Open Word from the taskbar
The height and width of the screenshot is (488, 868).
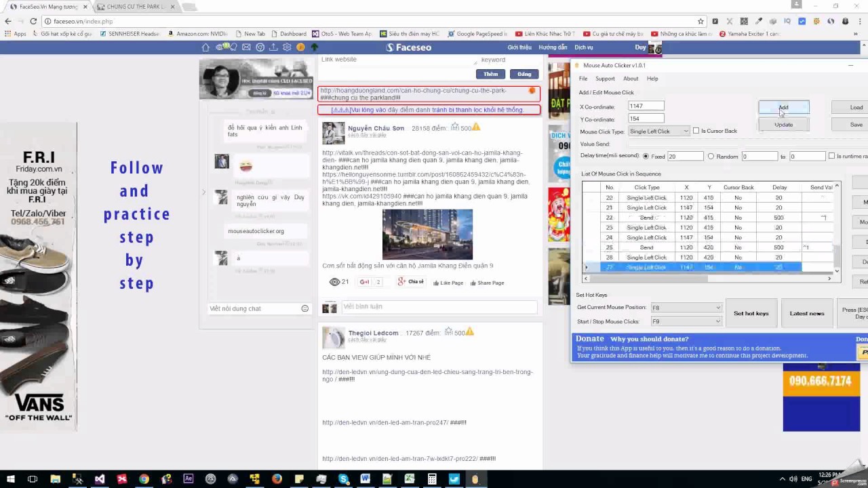pos(366,479)
